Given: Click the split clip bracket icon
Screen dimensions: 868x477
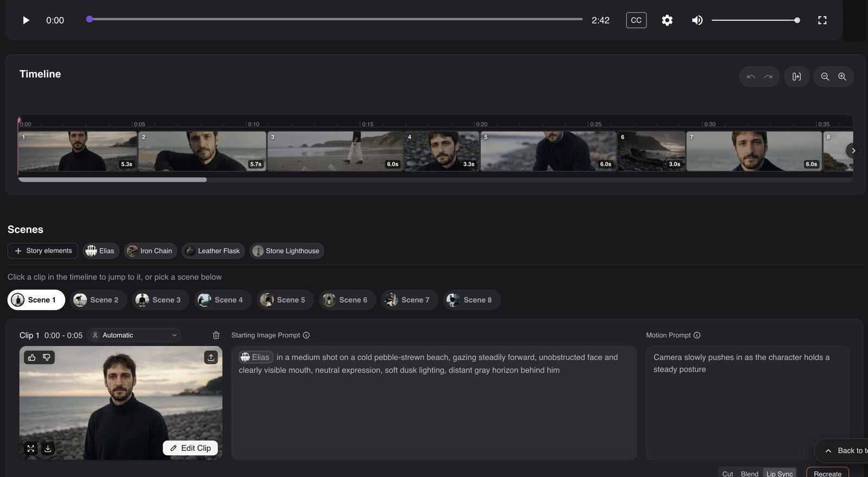Looking at the screenshot, I should (796, 76).
